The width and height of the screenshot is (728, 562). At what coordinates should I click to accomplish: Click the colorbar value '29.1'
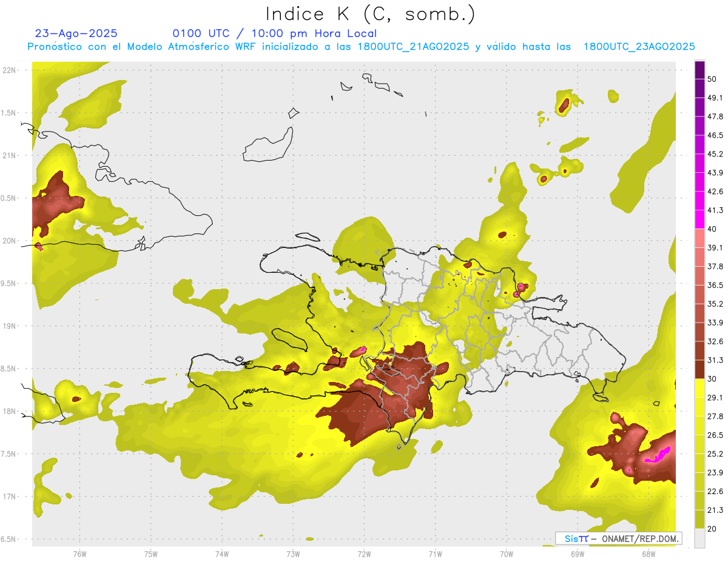pos(715,398)
